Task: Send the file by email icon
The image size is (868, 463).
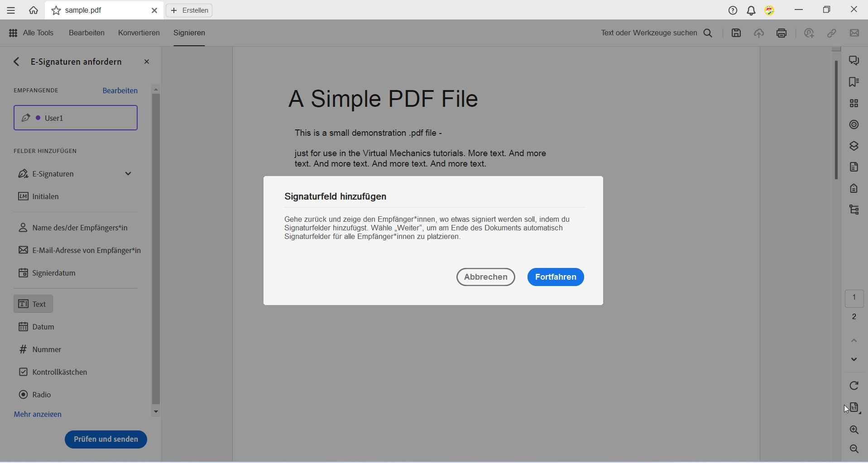Action: (x=854, y=33)
